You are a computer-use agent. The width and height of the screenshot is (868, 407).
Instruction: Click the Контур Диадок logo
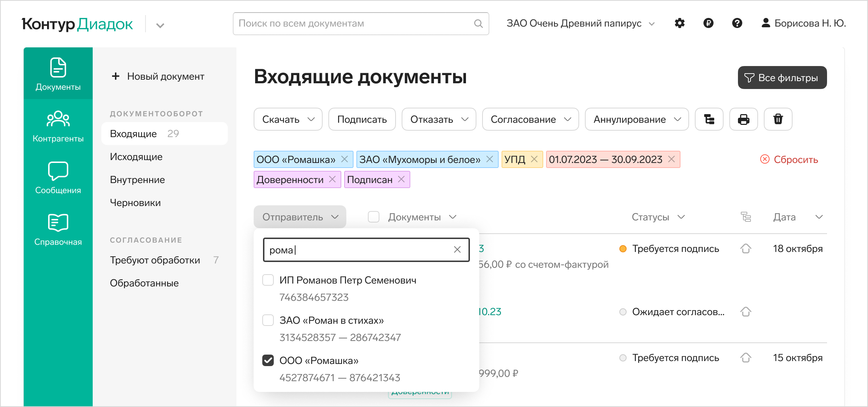pos(77,24)
